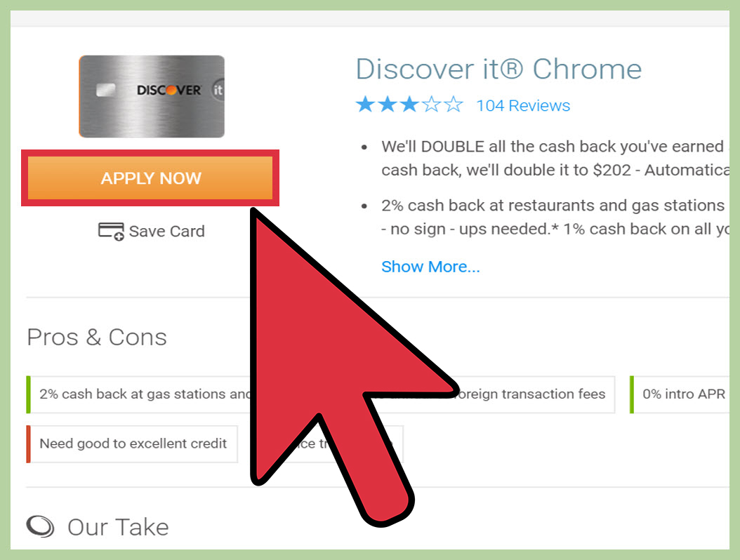Click the Discover it Chrome title
This screenshot has width=740, height=560.
click(x=498, y=69)
